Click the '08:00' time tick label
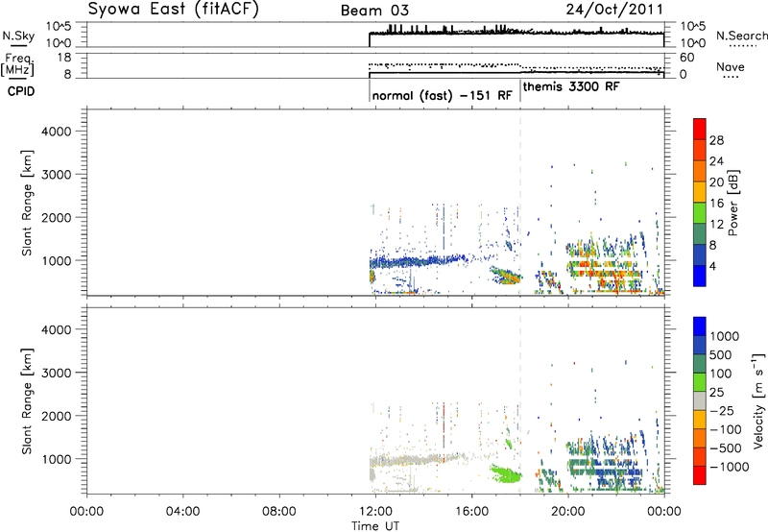 click(279, 512)
